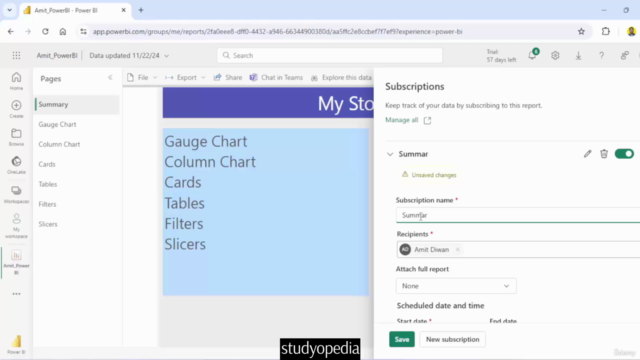This screenshot has height=360, width=640.
Task: Focus the Subscription name field
Action: click(518, 215)
